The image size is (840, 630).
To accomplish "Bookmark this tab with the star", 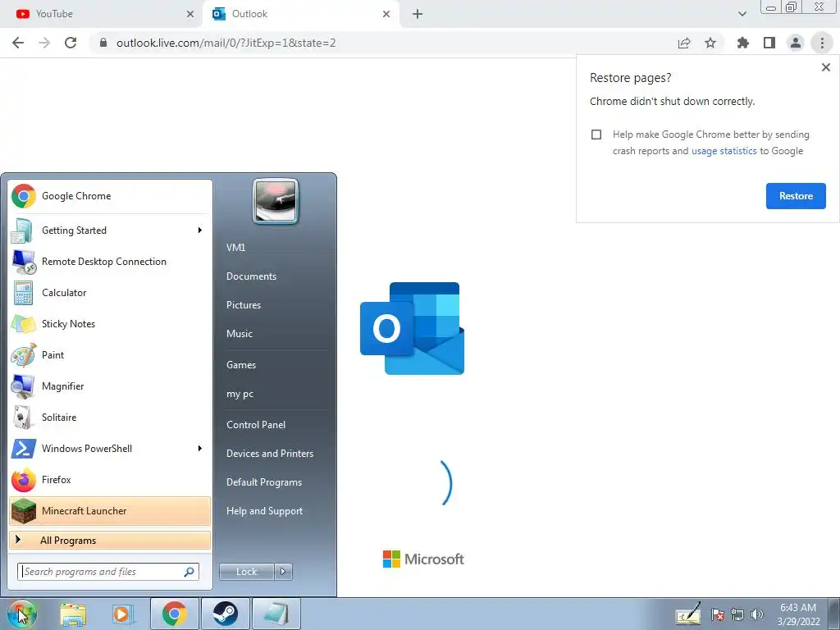I will click(x=710, y=43).
